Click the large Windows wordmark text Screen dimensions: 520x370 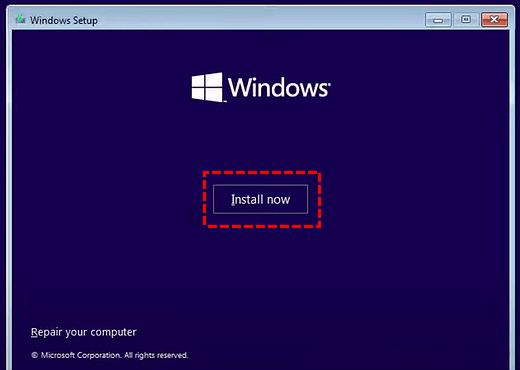pos(278,87)
